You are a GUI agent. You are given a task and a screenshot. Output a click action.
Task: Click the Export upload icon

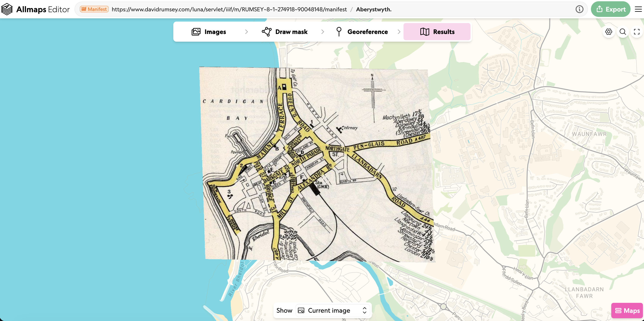click(599, 9)
